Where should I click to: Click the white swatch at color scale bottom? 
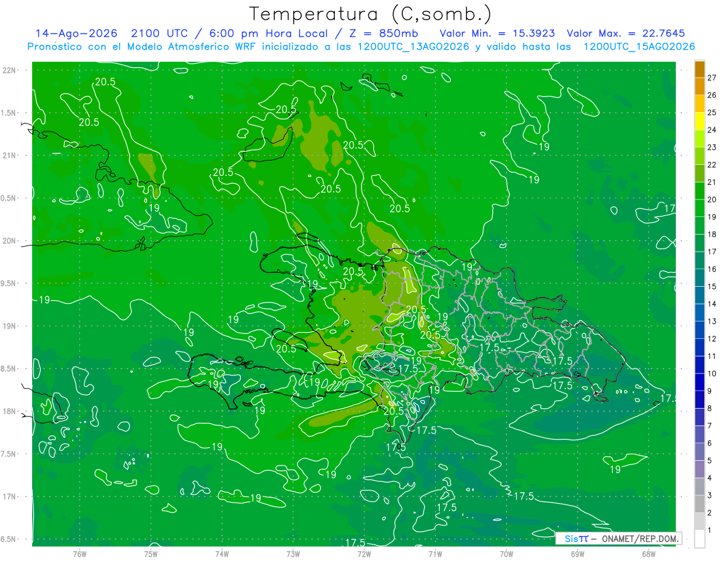click(x=699, y=539)
